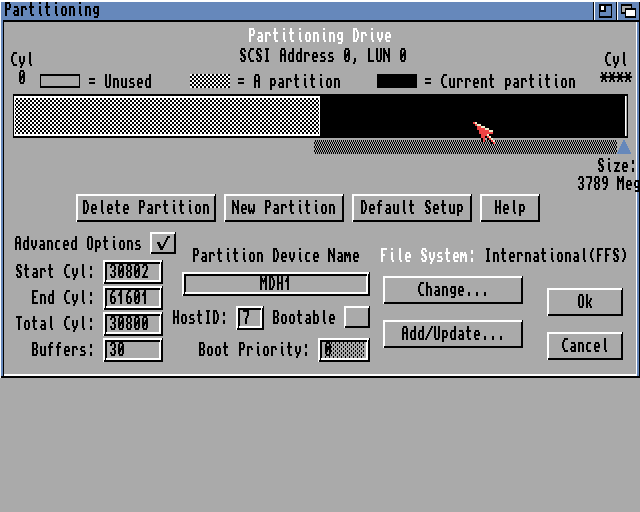640x512 pixels.
Task: Create a partition with New Partition button
Action: pyautogui.click(x=283, y=208)
